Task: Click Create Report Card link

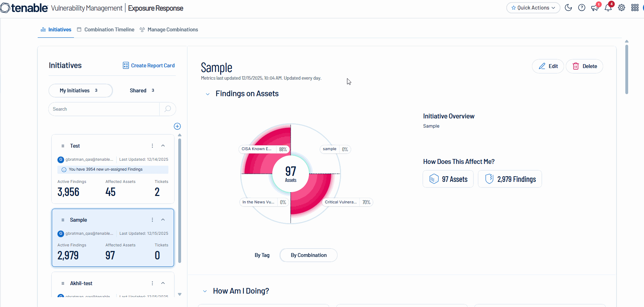Action: [149, 66]
